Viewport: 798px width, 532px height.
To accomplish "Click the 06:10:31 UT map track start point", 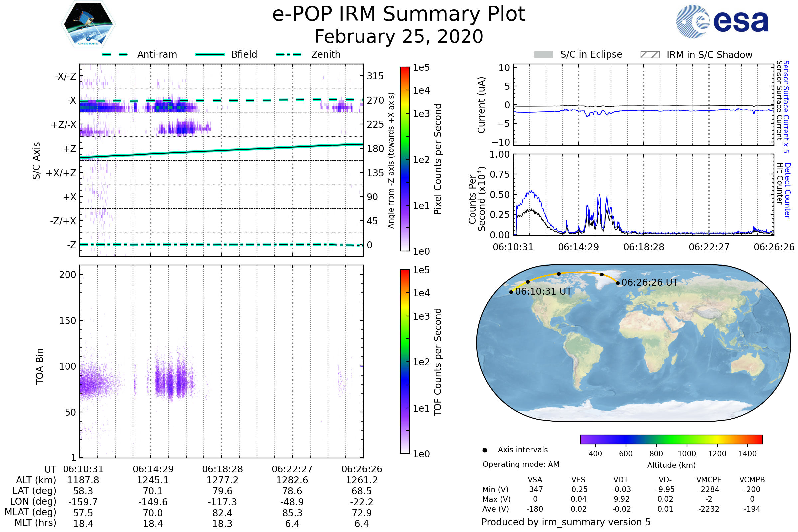I will (x=511, y=292).
